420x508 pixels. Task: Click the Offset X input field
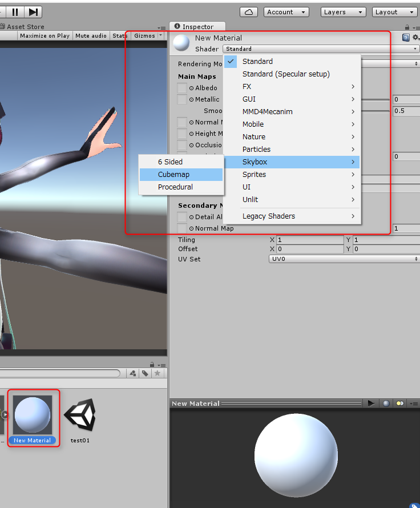point(310,249)
